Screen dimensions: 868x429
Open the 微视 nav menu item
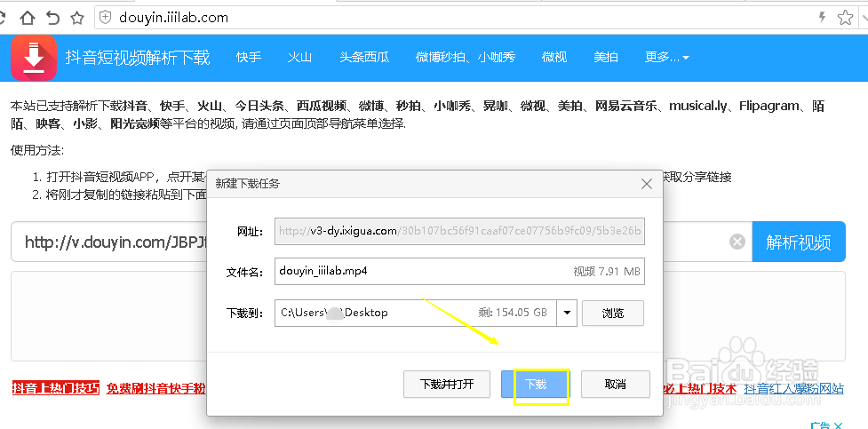554,57
